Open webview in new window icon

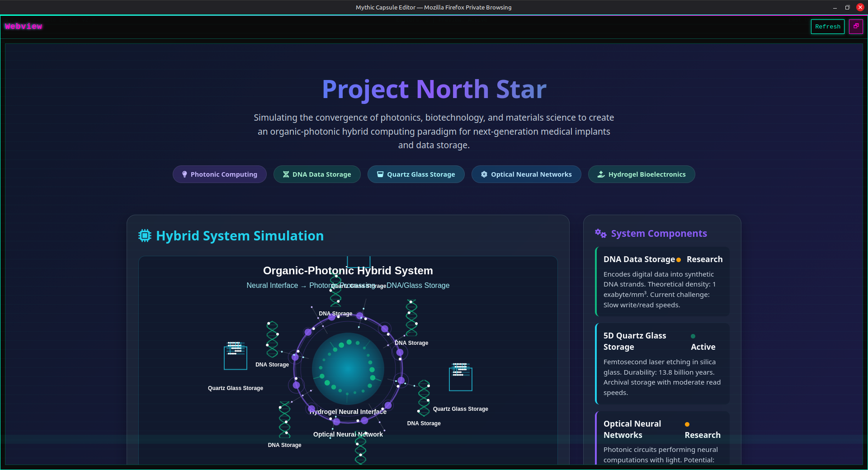point(856,27)
